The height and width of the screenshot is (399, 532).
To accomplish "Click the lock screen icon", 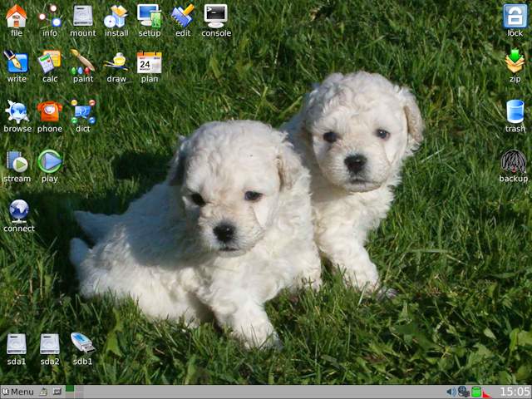I will coord(515,17).
